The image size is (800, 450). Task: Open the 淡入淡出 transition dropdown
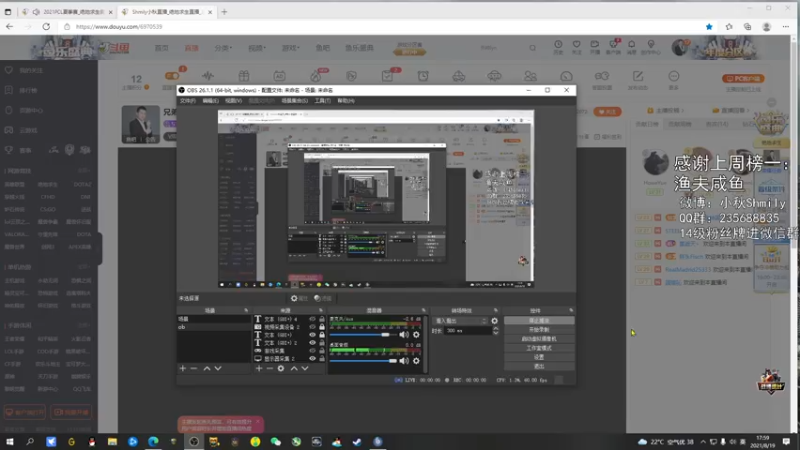460,321
